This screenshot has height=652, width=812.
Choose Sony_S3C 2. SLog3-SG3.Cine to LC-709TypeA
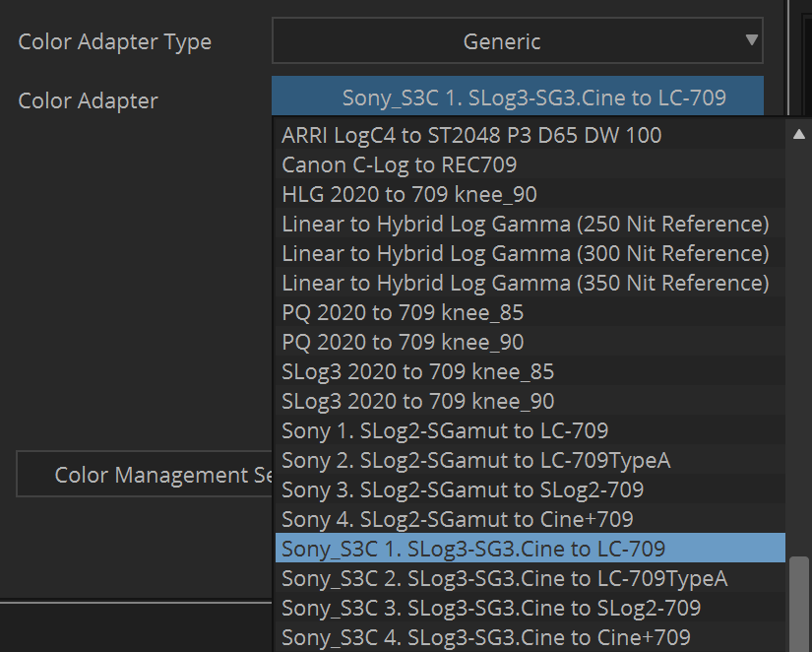click(531, 578)
